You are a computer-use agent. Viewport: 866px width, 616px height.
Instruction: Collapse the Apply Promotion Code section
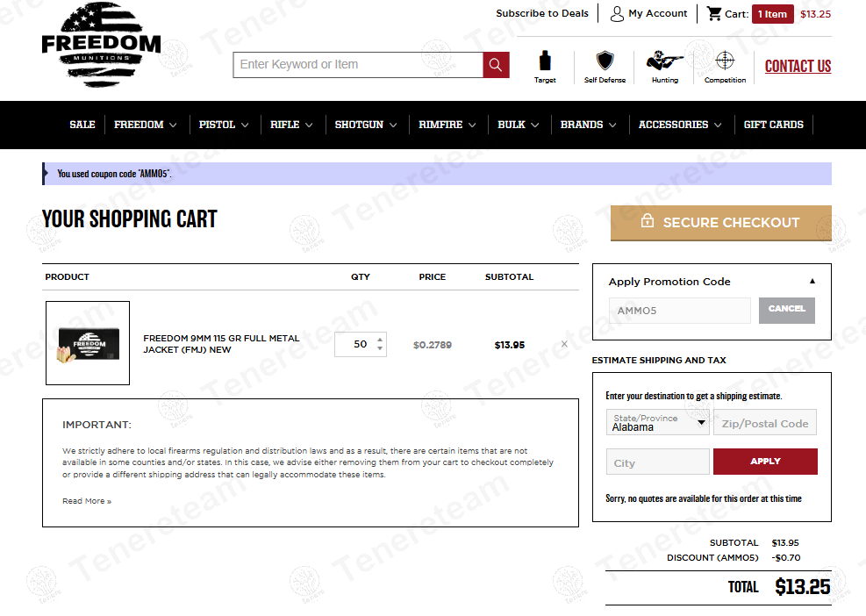click(812, 282)
